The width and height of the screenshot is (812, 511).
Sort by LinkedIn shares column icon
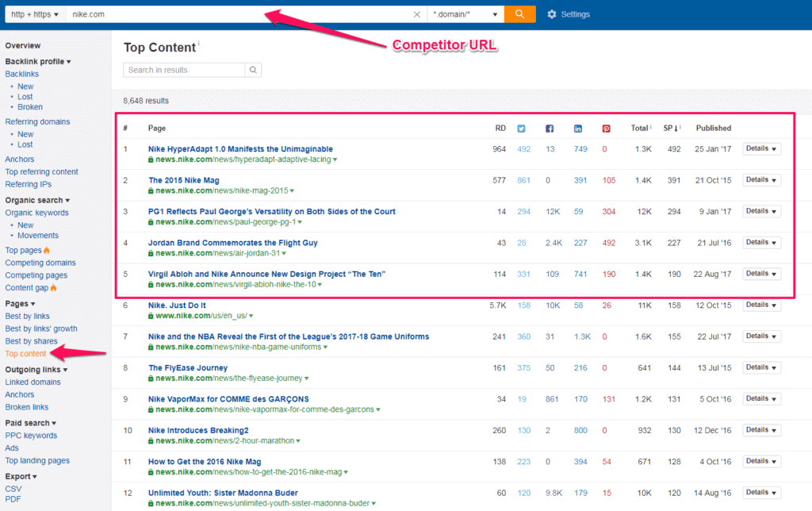[x=578, y=129]
